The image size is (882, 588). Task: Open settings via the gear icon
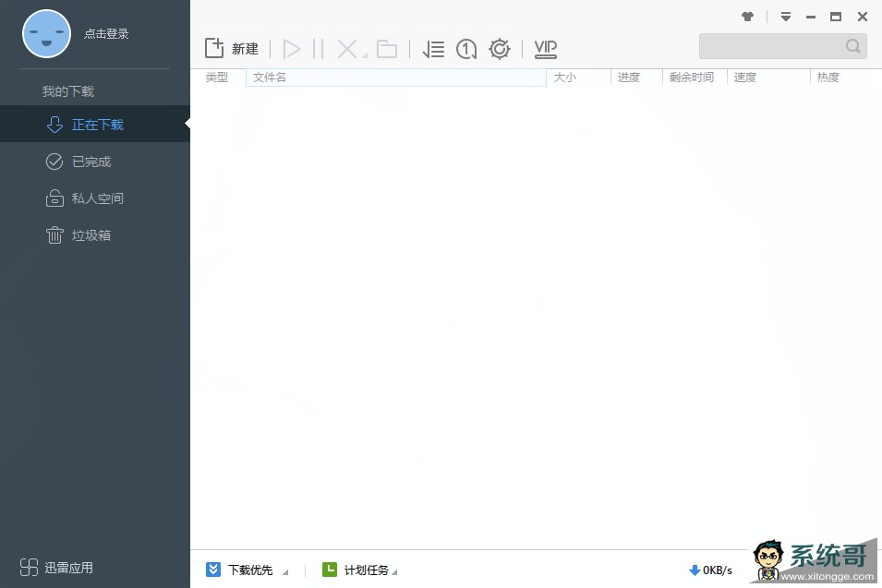pos(500,49)
